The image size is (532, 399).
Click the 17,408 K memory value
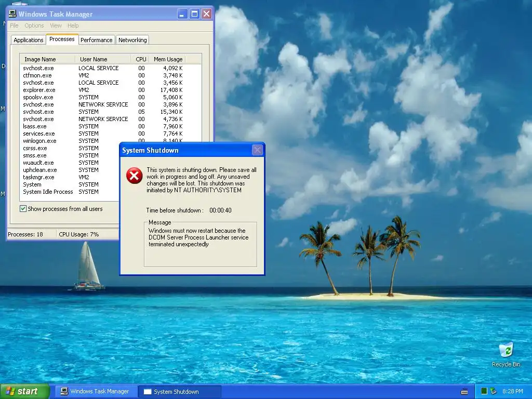pos(171,90)
